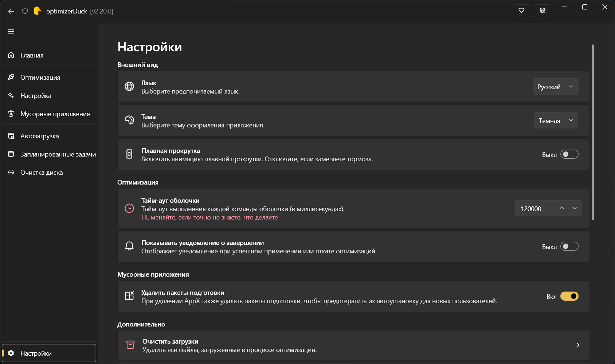615x364 pixels.
Task: Click the back arrow in title bar
Action: point(11,11)
